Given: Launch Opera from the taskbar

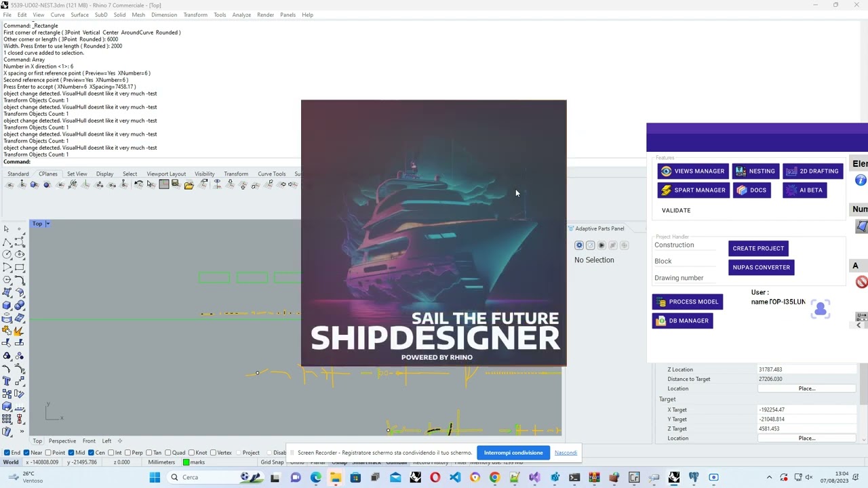Looking at the screenshot, I should [435, 478].
